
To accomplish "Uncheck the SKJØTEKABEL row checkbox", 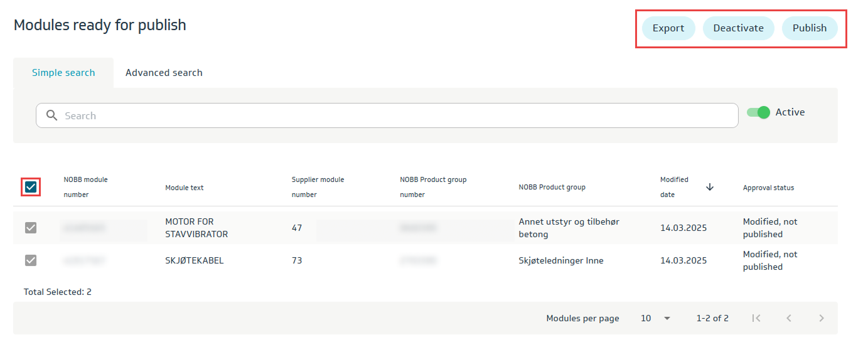I will point(31,260).
